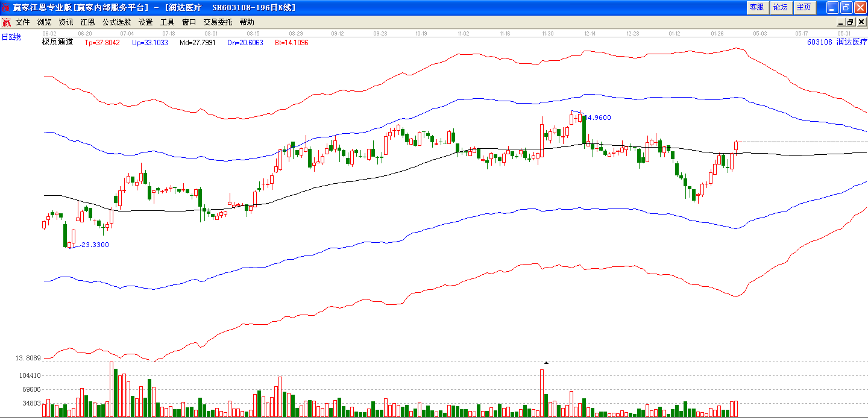Click the 69606 volume axis label
The image size is (868, 420).
pyautogui.click(x=31, y=390)
